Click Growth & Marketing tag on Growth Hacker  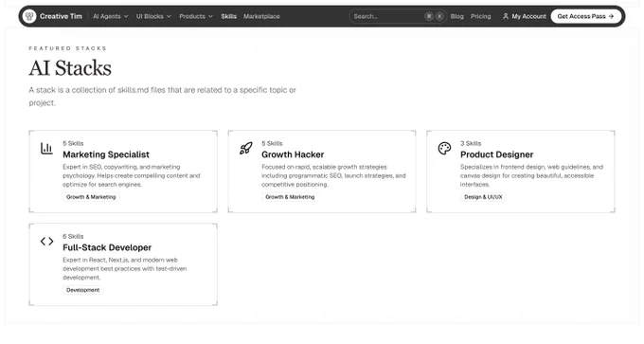click(290, 197)
